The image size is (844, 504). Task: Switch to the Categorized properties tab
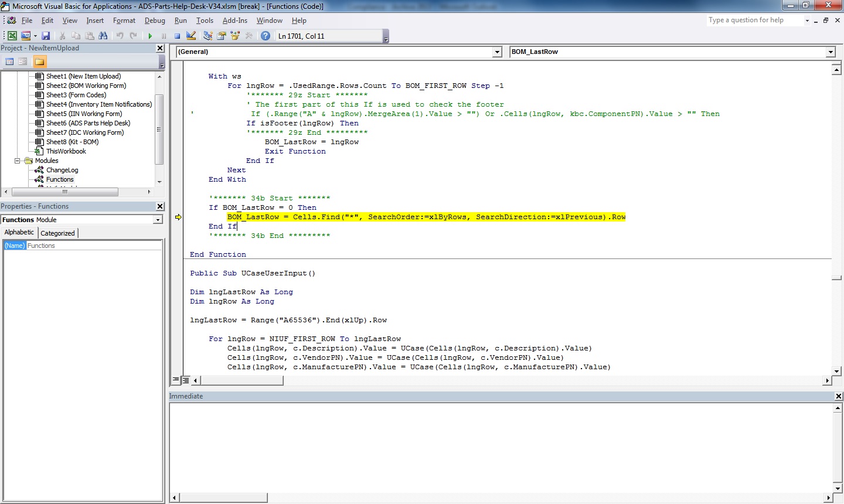(x=57, y=233)
